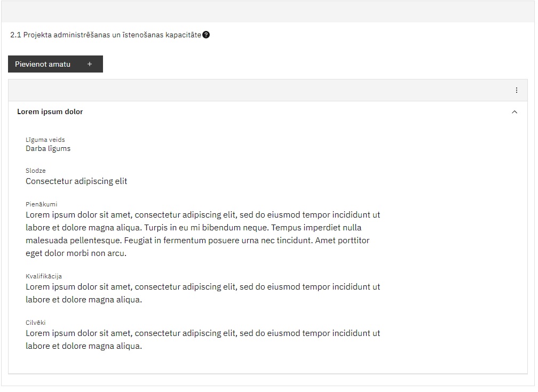Click the top gray page header strip
The height and width of the screenshot is (392, 538).
pyautogui.click(x=267, y=12)
